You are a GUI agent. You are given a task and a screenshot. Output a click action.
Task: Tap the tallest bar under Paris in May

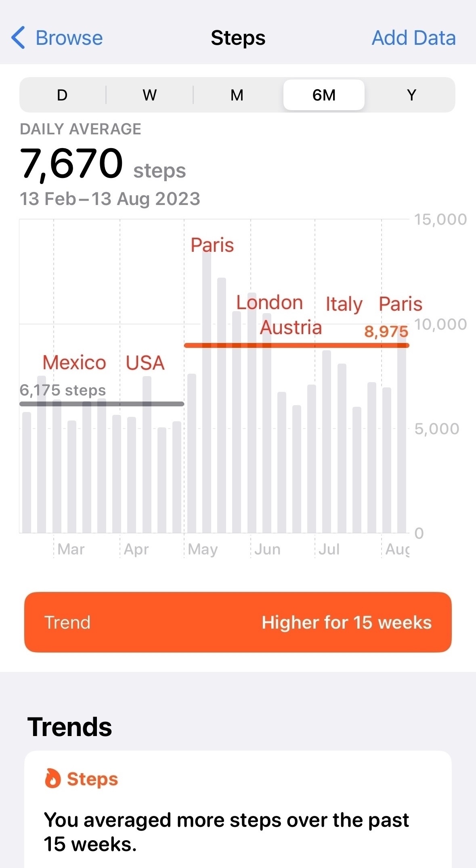pyautogui.click(x=207, y=391)
